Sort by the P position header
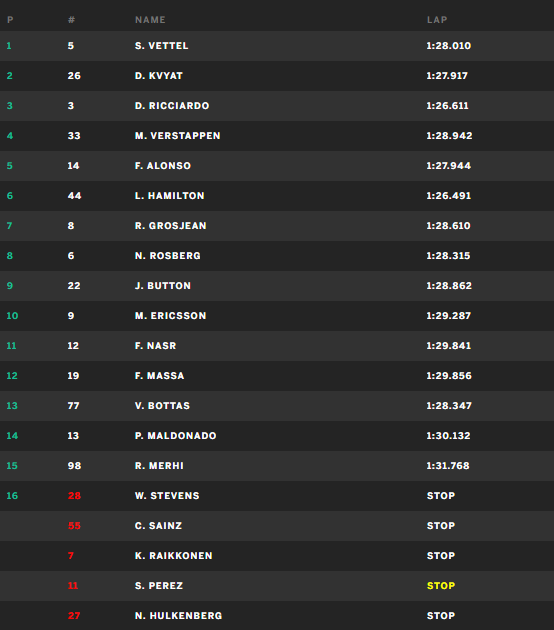 (x=10, y=20)
